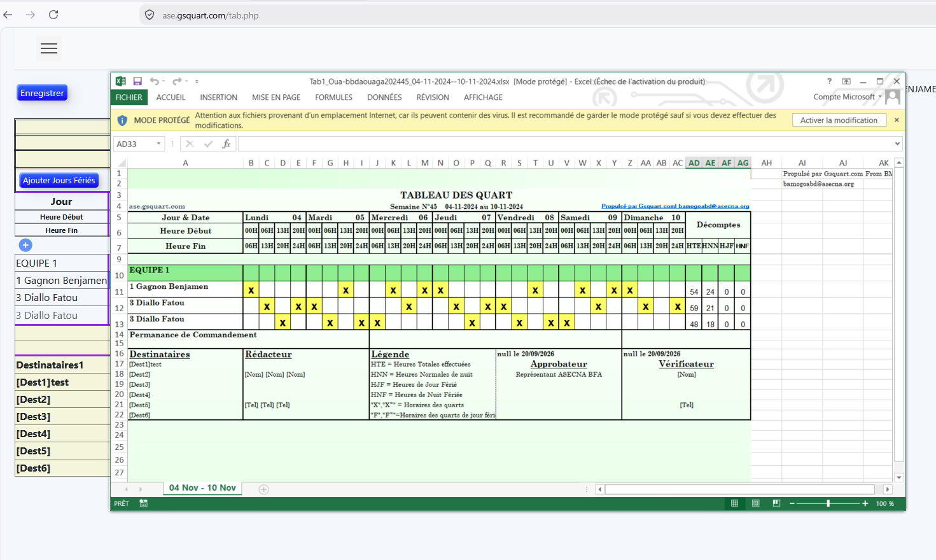
Task: Open Excel help question mark
Action: click(x=829, y=81)
